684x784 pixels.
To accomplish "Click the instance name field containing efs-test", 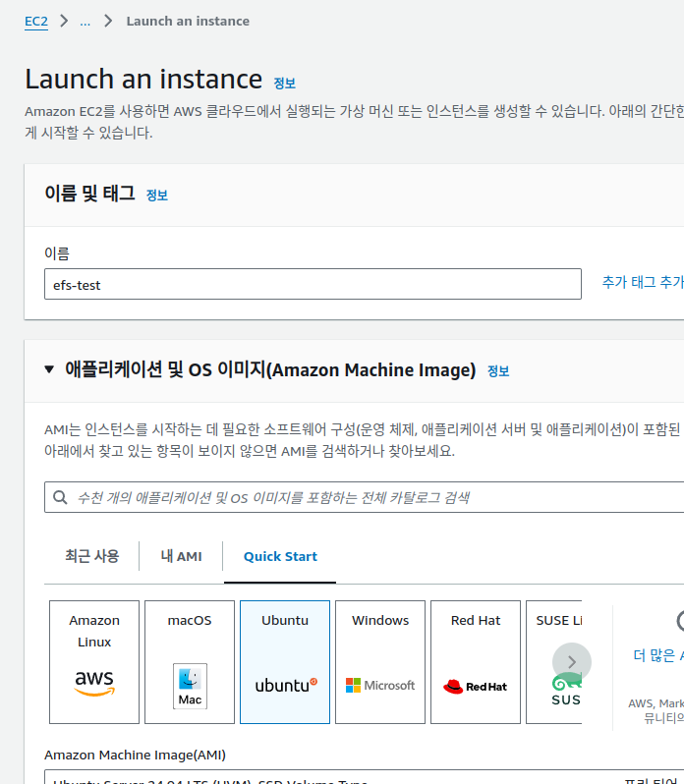I will (x=313, y=285).
